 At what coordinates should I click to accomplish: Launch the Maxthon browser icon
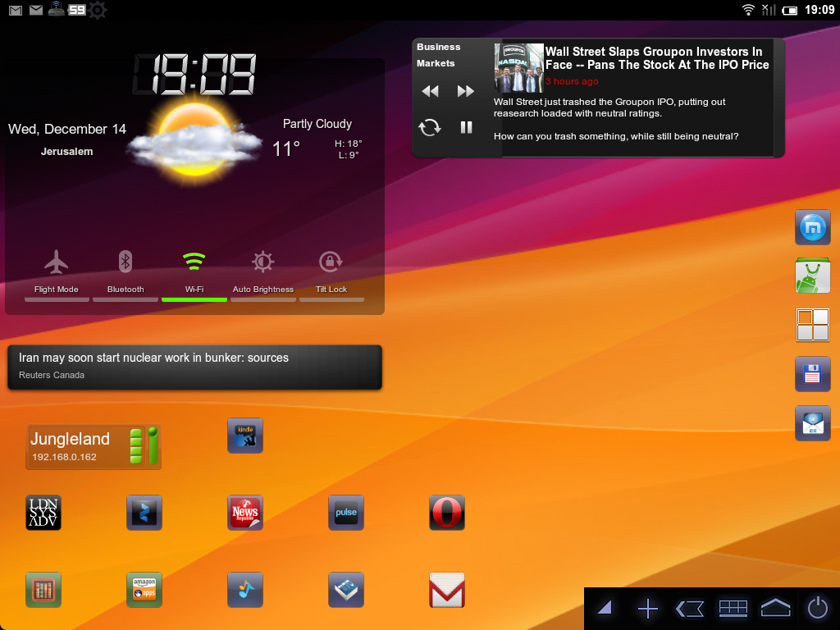tap(813, 227)
